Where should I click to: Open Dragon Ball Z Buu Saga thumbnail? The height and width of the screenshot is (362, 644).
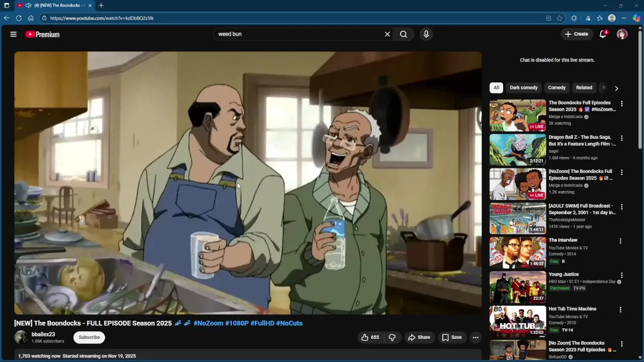point(518,149)
